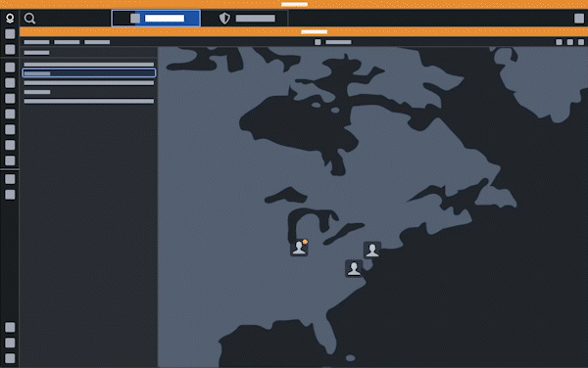The image size is (588, 368).
Task: Click the southernmost user marker near the coast
Action: click(354, 268)
